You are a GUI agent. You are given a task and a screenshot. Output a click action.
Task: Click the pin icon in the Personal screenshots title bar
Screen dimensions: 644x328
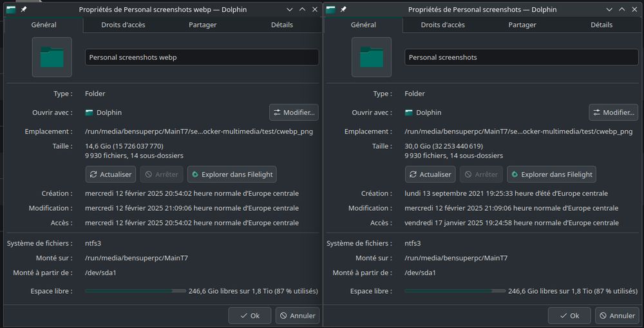tap(343, 9)
